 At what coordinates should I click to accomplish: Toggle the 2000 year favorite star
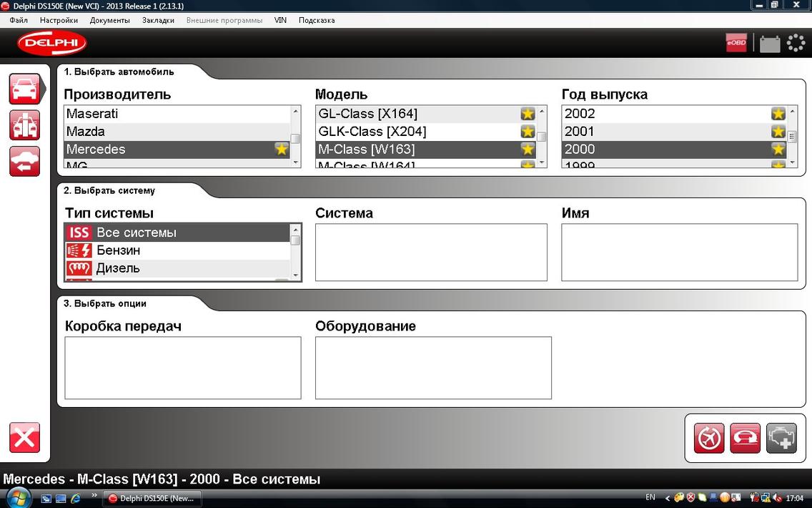click(x=778, y=150)
